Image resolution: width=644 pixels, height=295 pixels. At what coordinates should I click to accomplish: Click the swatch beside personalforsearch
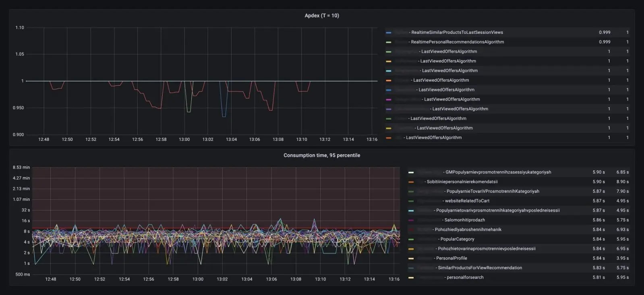pos(411,278)
